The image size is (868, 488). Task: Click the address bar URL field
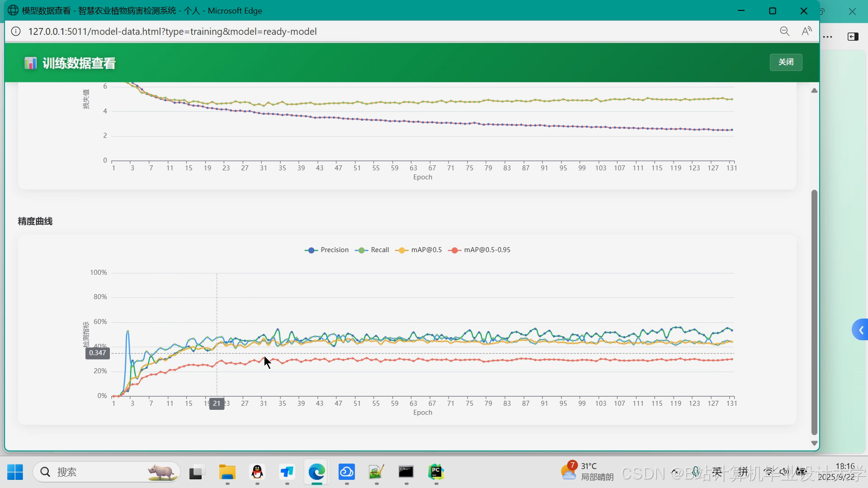[172, 32]
